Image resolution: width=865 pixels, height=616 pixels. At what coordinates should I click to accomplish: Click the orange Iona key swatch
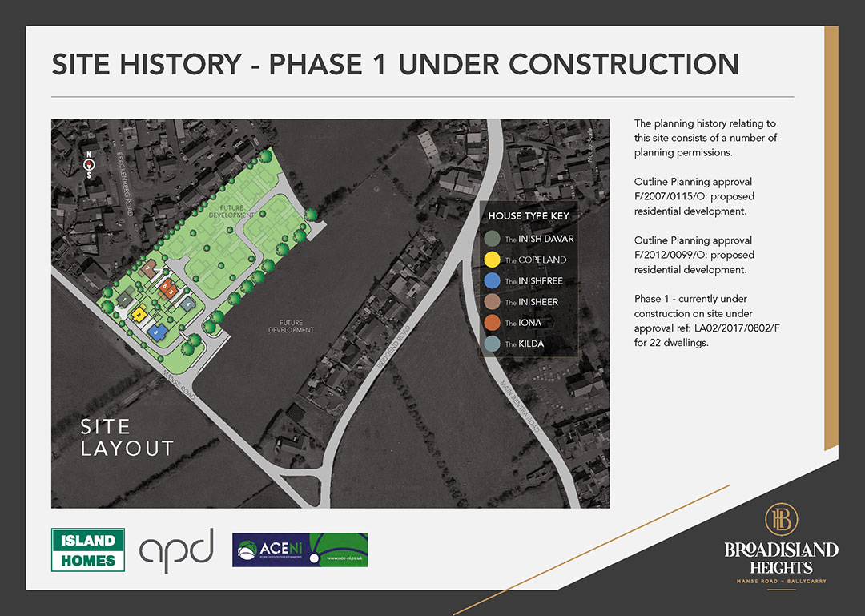tap(493, 323)
